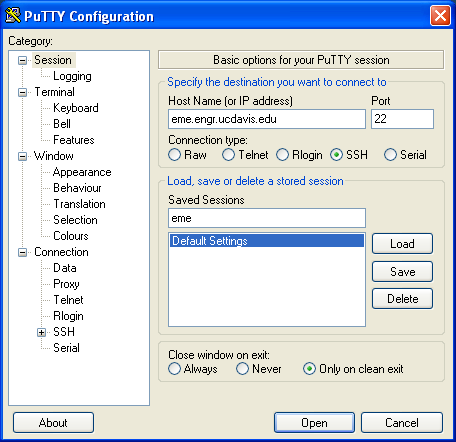Click the Load button

click(x=402, y=244)
